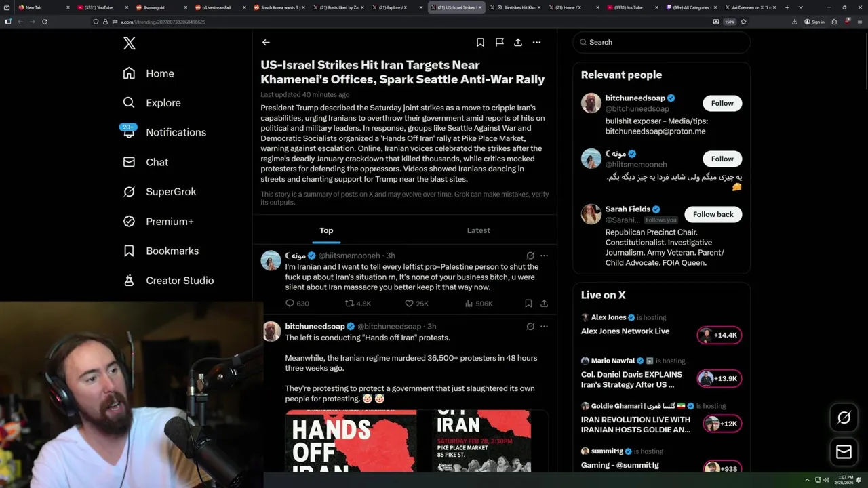Reload the page in the browser toolbar
The height and width of the screenshot is (488, 868).
tap(45, 22)
